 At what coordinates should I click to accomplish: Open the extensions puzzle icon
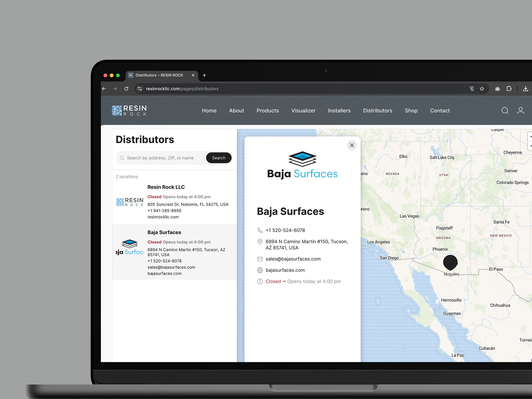click(x=509, y=89)
